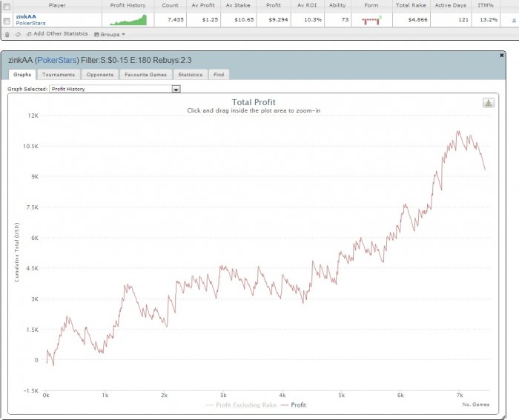Click the refresh arrows icon

(x=18, y=34)
